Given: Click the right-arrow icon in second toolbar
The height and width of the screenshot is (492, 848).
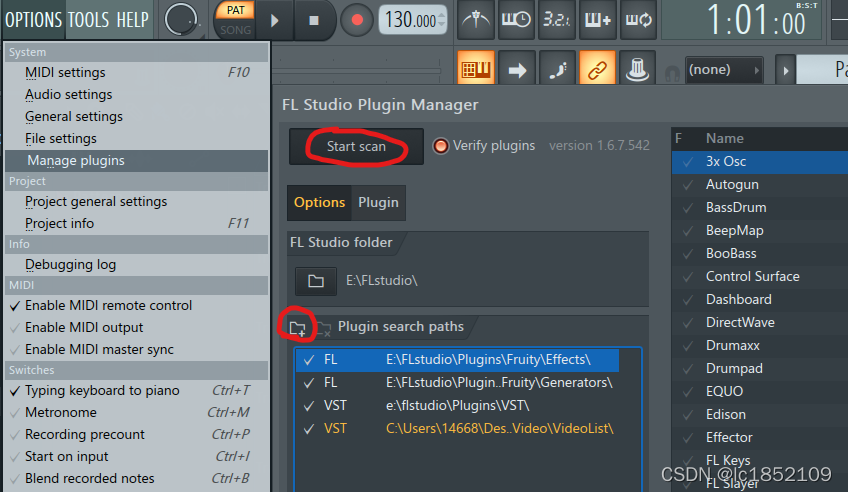Looking at the screenshot, I should click(x=517, y=69).
